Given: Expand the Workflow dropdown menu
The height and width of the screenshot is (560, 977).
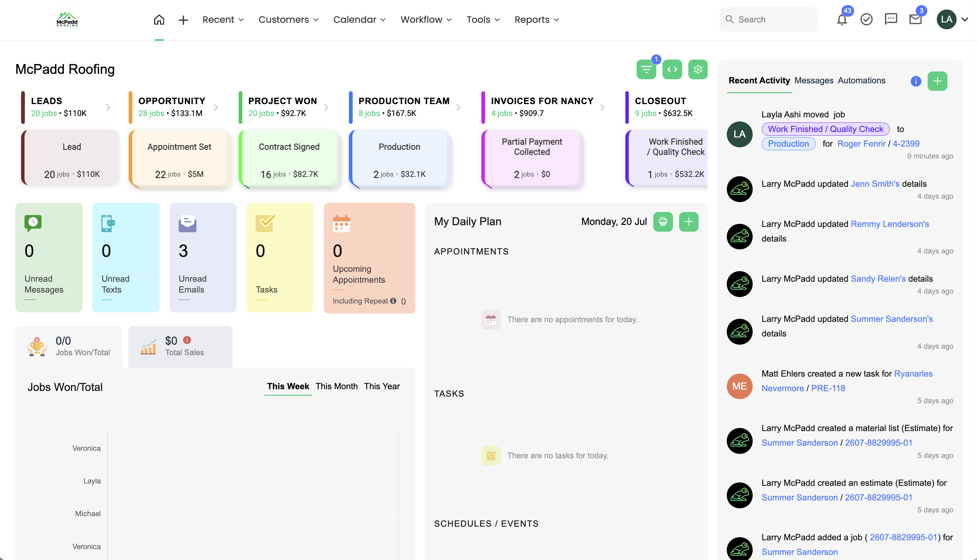Looking at the screenshot, I should 426,20.
